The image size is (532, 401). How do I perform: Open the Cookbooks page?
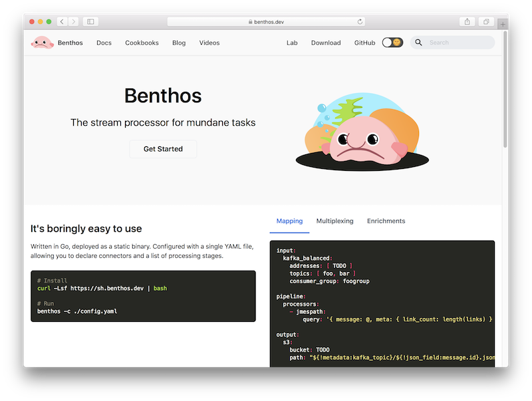tap(142, 43)
